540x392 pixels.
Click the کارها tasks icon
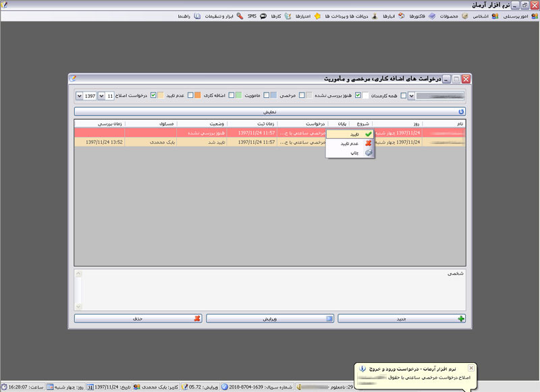pyautogui.click(x=288, y=16)
